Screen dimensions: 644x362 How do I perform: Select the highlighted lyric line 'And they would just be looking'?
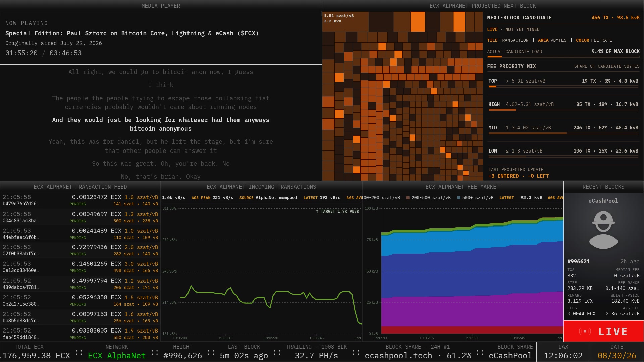pyautogui.click(x=161, y=124)
